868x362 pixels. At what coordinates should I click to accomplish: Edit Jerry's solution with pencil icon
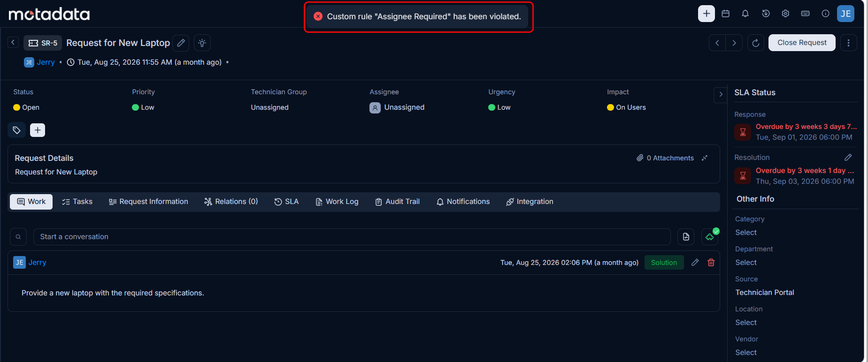point(695,263)
